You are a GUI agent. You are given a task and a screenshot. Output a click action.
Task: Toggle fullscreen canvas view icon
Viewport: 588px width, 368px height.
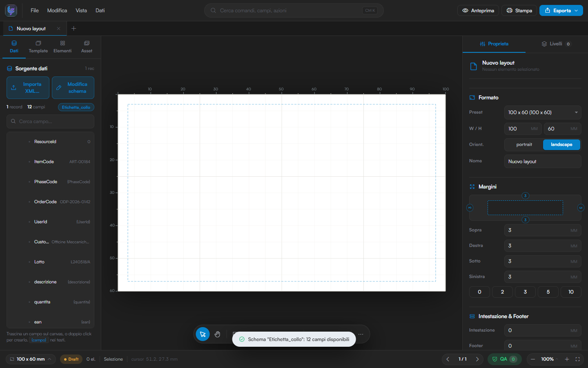point(577,359)
